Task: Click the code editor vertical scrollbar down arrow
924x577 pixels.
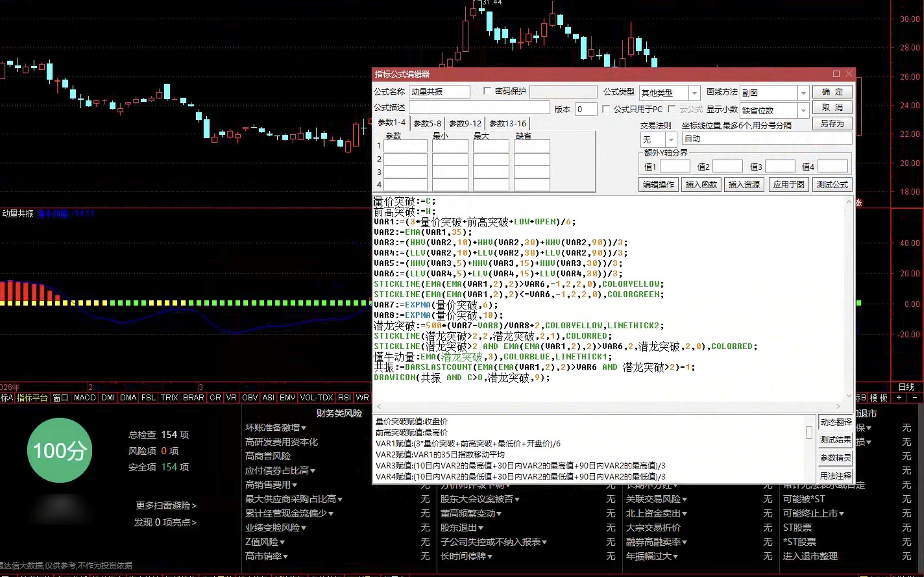Action: tap(849, 396)
